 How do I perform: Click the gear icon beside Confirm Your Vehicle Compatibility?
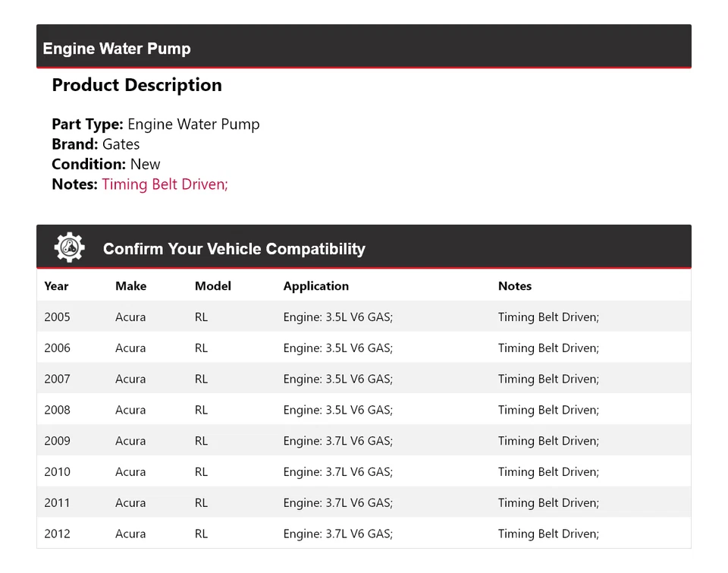pos(69,247)
